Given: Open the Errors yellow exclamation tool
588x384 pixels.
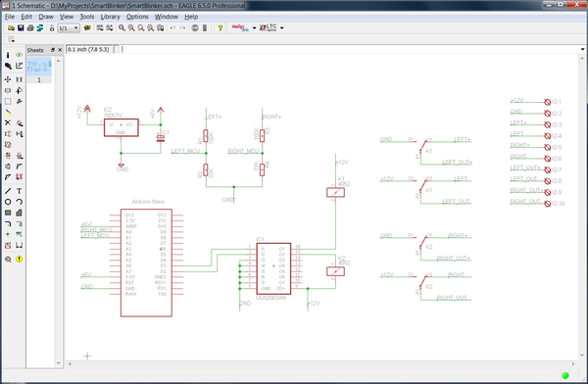Looking at the screenshot, I should [x=20, y=259].
